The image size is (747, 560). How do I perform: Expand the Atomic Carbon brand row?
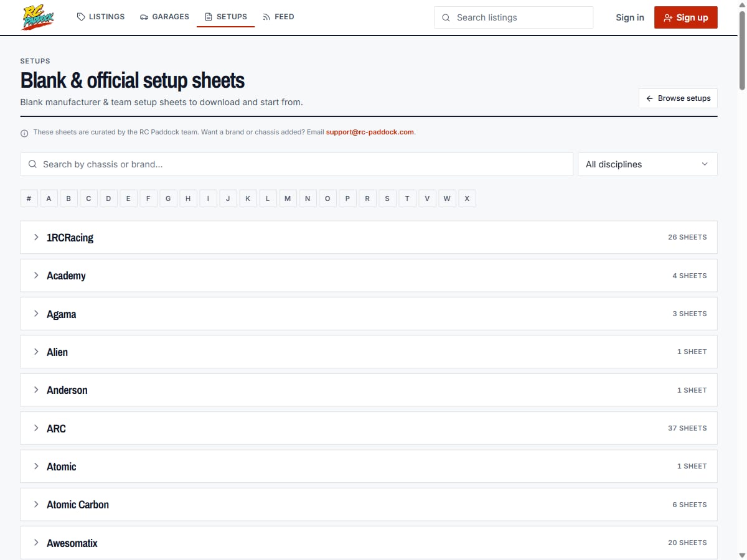(369, 505)
